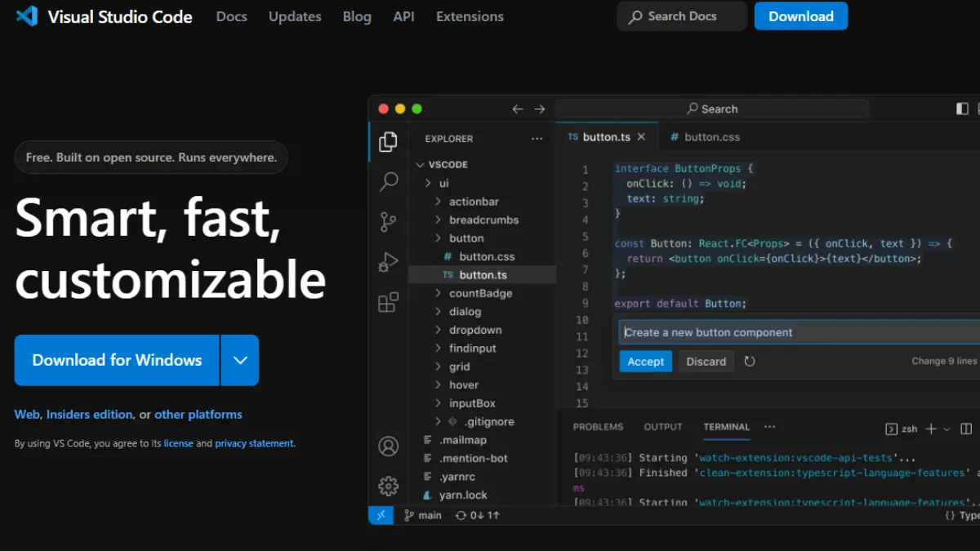
Task: Click the sync changes indicator in the status bar
Action: pyautogui.click(x=478, y=515)
